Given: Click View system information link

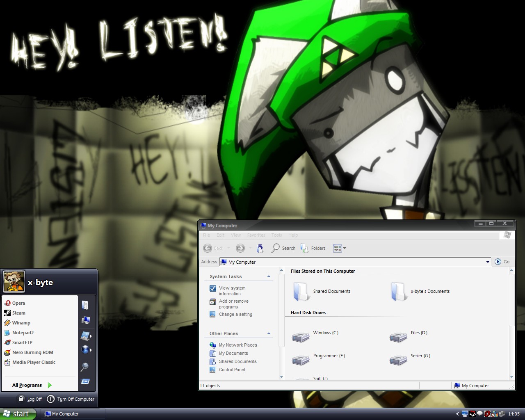Looking at the screenshot, I should [x=232, y=291].
